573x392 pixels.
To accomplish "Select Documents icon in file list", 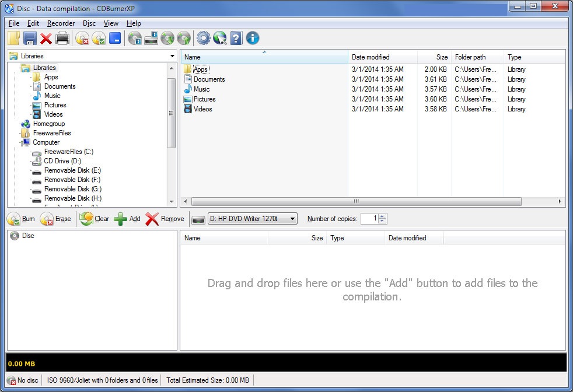I will [188, 79].
